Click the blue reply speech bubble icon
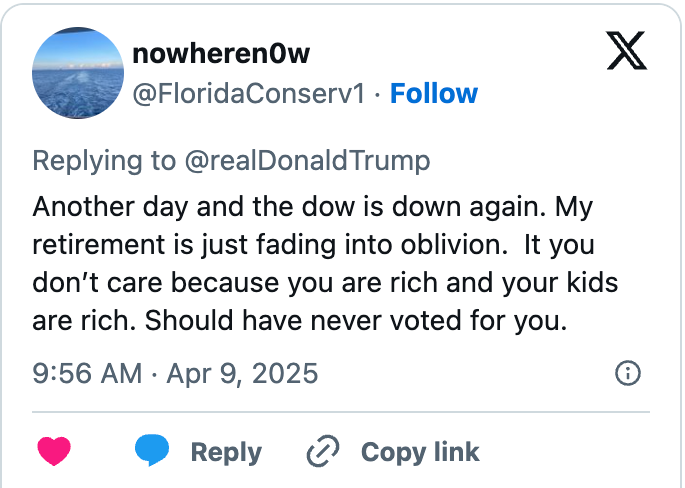Screen dimensions: 685x488 click(x=152, y=450)
